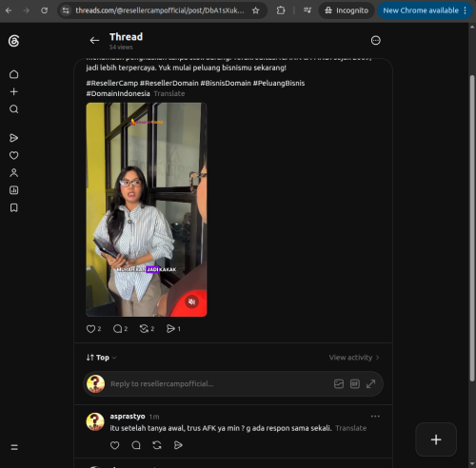This screenshot has width=476, height=468.
Task: Attach an image to the reply
Action: point(339,384)
